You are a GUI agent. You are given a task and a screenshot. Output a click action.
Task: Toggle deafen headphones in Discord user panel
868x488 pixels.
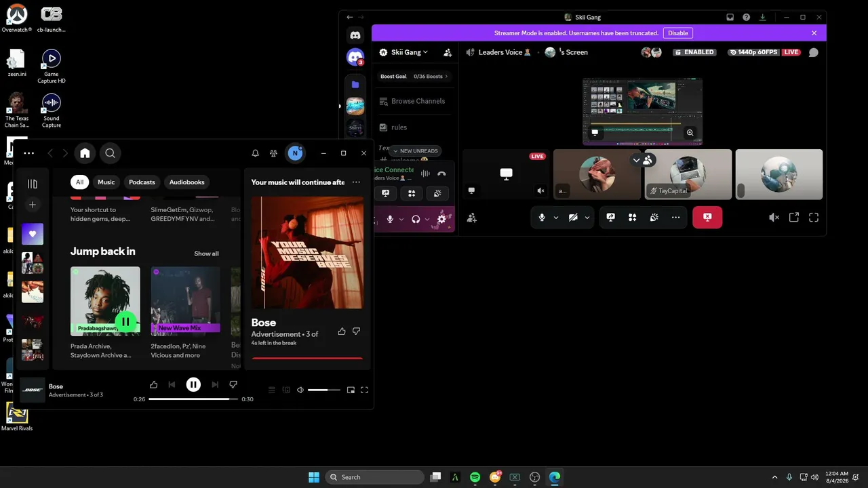tap(416, 219)
